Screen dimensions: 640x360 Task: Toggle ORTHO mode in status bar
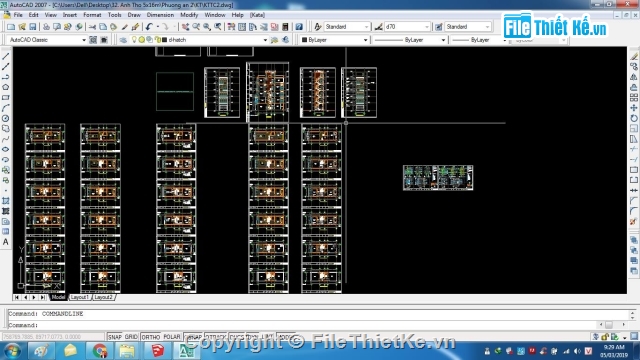[151, 337]
